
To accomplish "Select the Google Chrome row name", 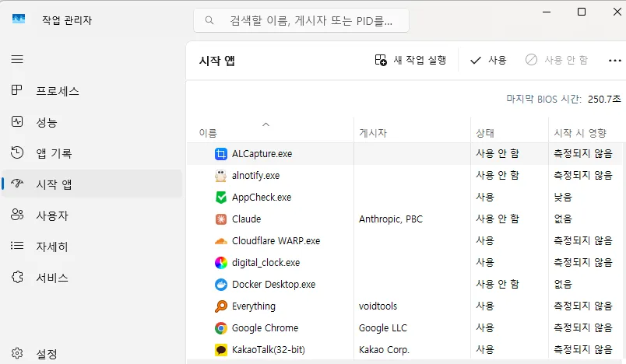I will (x=265, y=328).
